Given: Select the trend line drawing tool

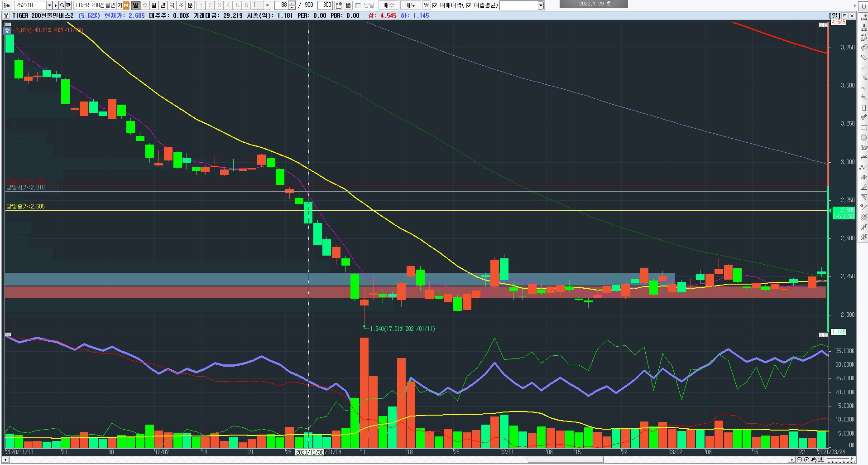Looking at the screenshot, I should (x=863, y=68).
